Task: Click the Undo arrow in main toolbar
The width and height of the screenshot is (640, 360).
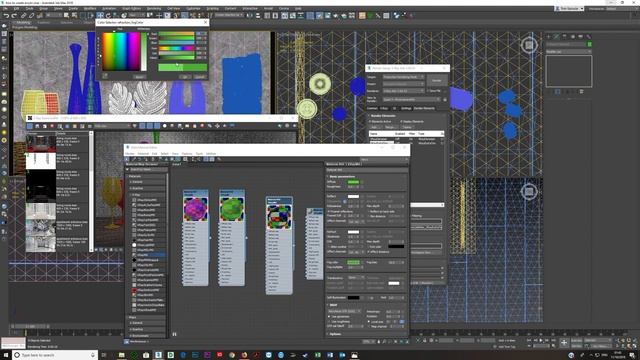Action: point(6,16)
